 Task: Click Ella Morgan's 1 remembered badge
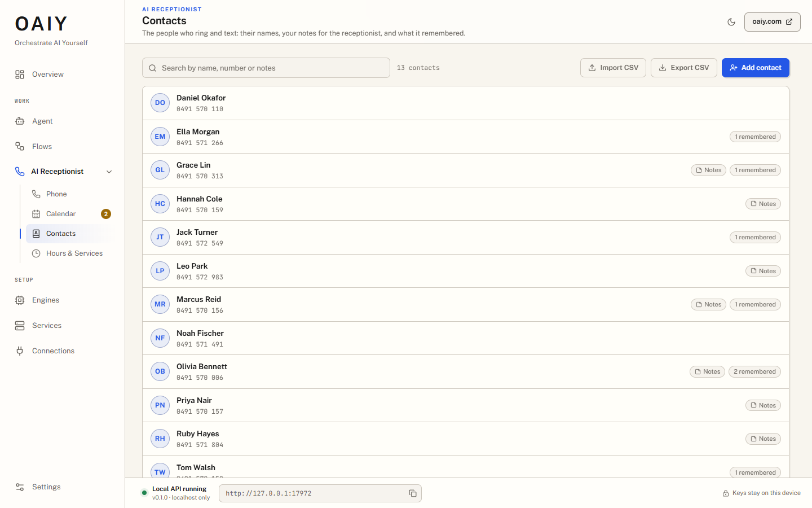click(x=755, y=137)
